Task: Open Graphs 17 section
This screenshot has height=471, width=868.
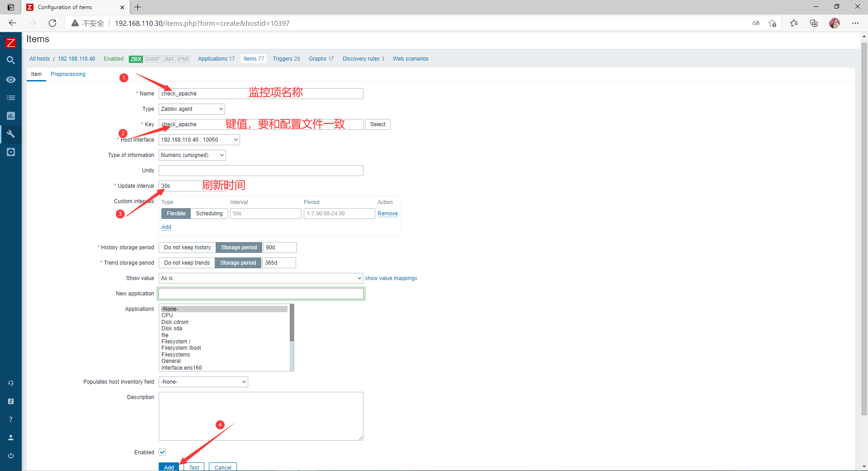Action: point(321,59)
